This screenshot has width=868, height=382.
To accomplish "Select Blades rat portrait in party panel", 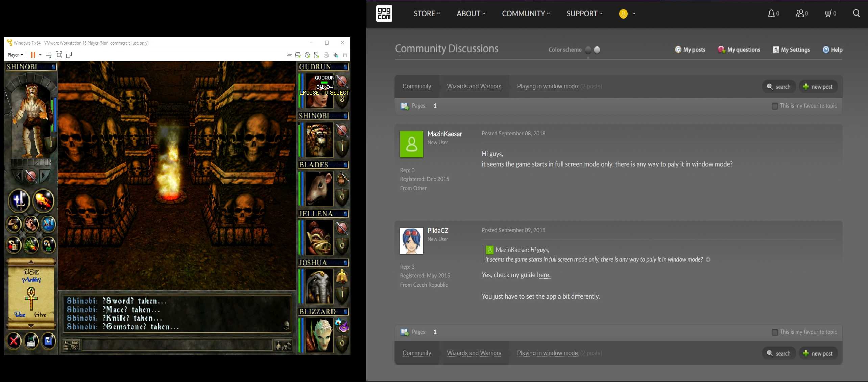I will [x=319, y=188].
